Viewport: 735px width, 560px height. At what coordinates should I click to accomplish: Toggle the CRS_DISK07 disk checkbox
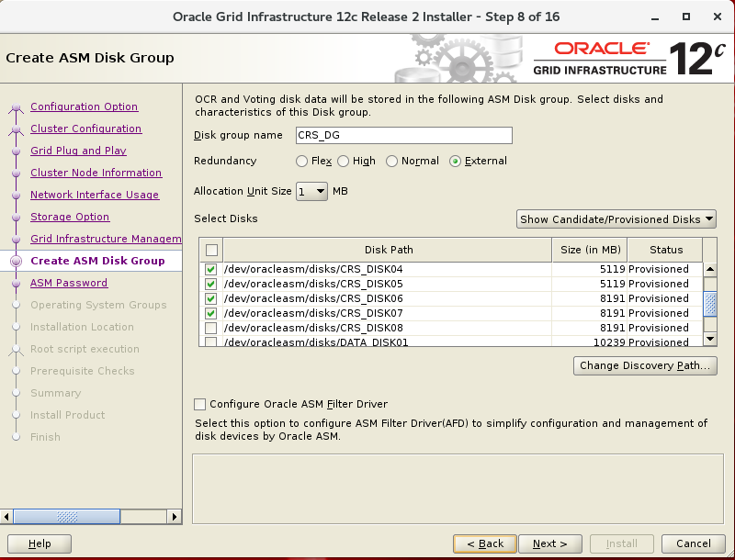(x=211, y=313)
